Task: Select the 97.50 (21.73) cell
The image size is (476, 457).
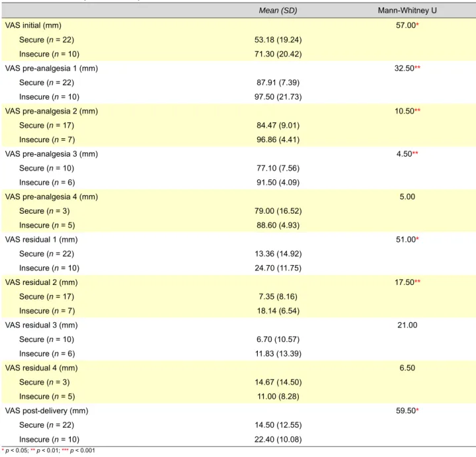Action: [278, 97]
